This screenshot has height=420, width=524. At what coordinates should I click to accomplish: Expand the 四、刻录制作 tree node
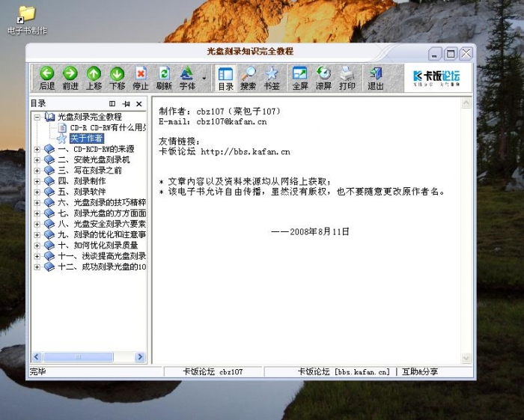click(37, 181)
